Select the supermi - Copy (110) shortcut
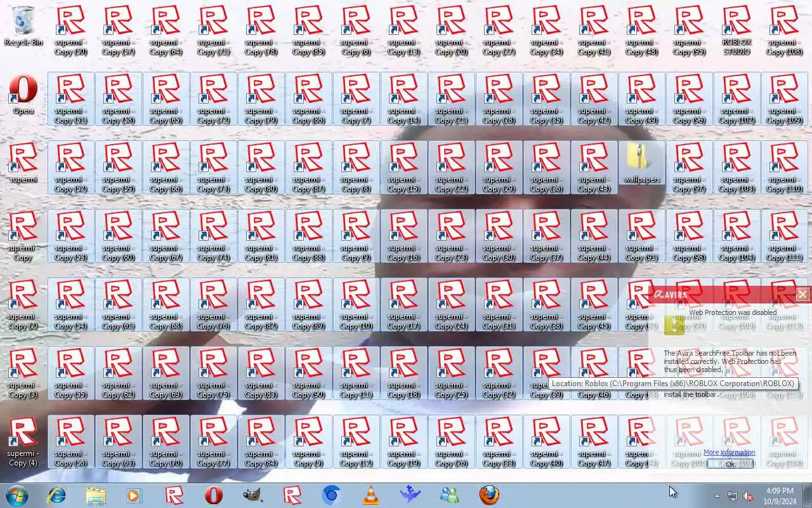Image resolution: width=812 pixels, height=508 pixels. (x=784, y=167)
